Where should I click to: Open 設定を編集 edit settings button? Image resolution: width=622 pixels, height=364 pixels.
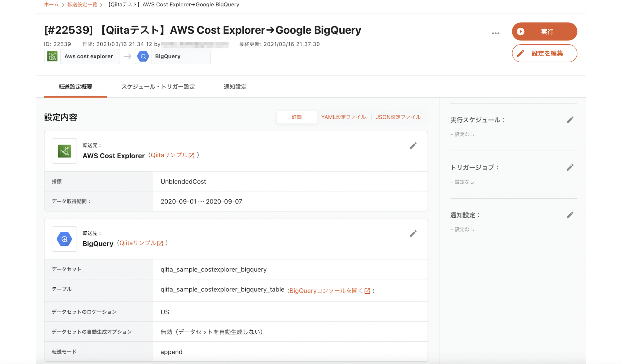pos(544,53)
